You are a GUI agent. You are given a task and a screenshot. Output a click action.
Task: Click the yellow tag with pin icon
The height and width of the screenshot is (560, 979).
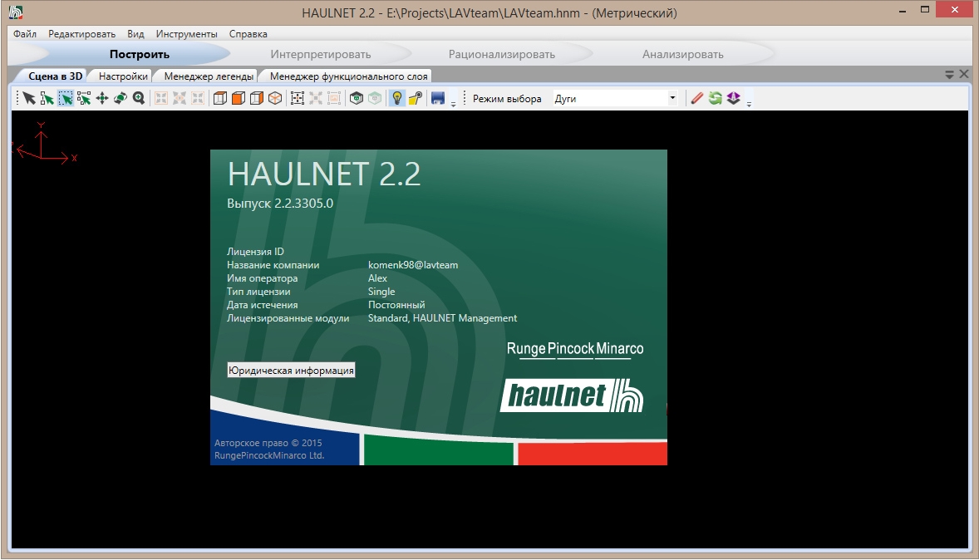pyautogui.click(x=416, y=99)
